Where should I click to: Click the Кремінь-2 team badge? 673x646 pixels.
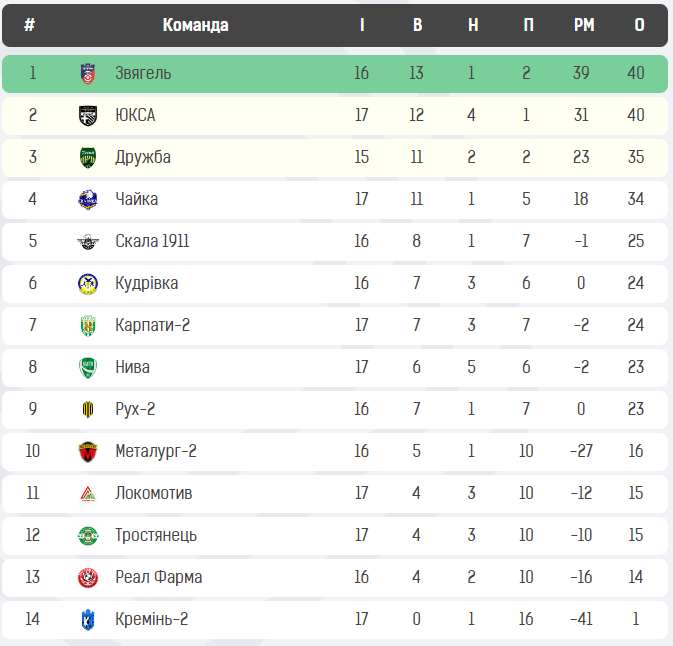88,619
